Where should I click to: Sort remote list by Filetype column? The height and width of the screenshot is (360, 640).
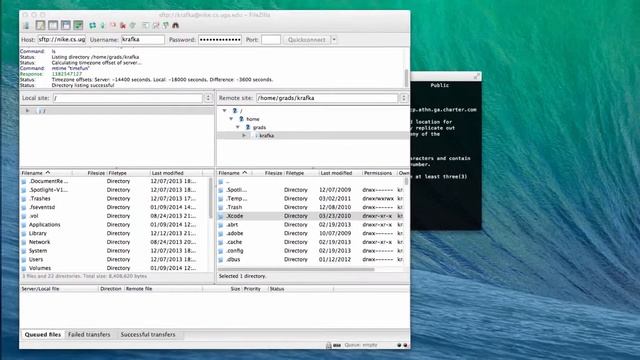[301, 173]
